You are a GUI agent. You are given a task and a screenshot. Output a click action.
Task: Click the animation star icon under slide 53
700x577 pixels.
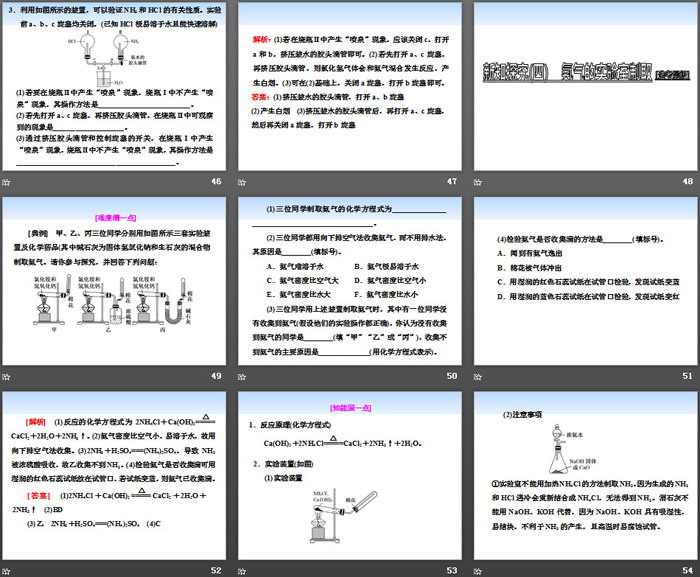(242, 570)
